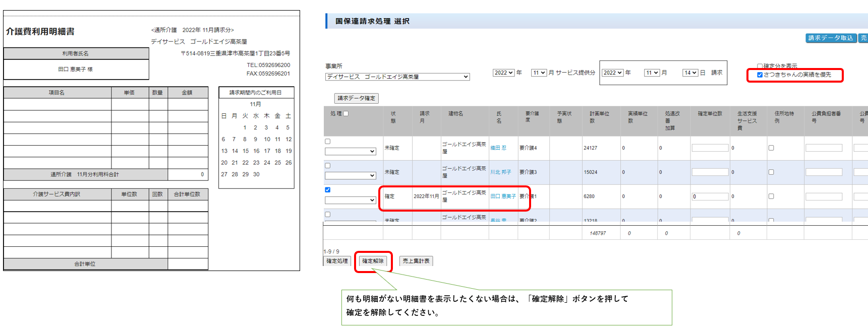This screenshot has height=334, width=868.
Task: Toggle the 処理 select-all header checkbox
Action: 346,114
